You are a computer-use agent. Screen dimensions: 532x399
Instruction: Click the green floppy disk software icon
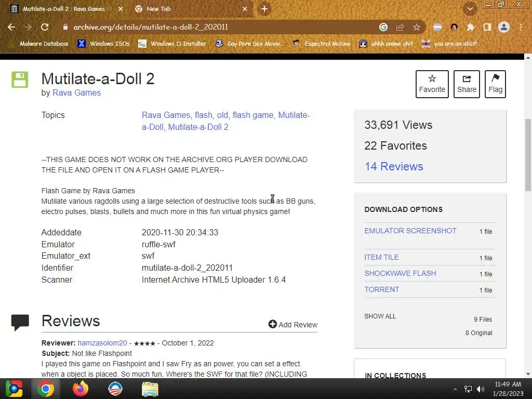pyautogui.click(x=20, y=79)
